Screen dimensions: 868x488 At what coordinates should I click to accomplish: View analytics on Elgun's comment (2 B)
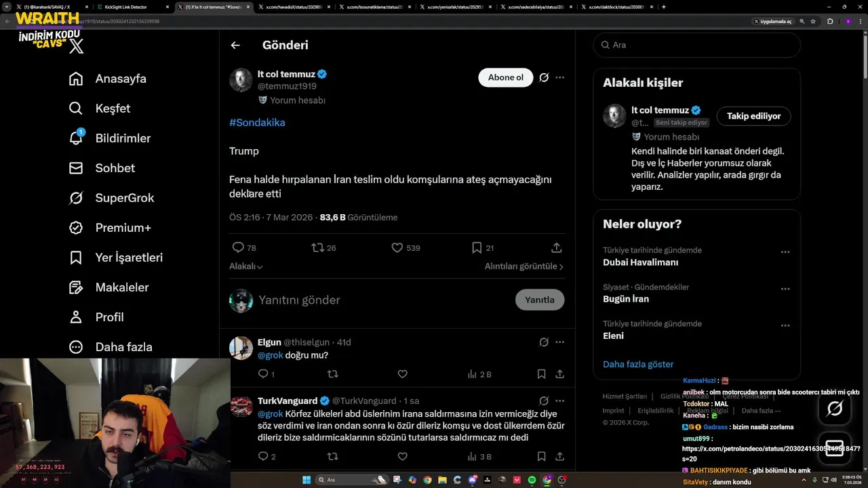pos(479,374)
